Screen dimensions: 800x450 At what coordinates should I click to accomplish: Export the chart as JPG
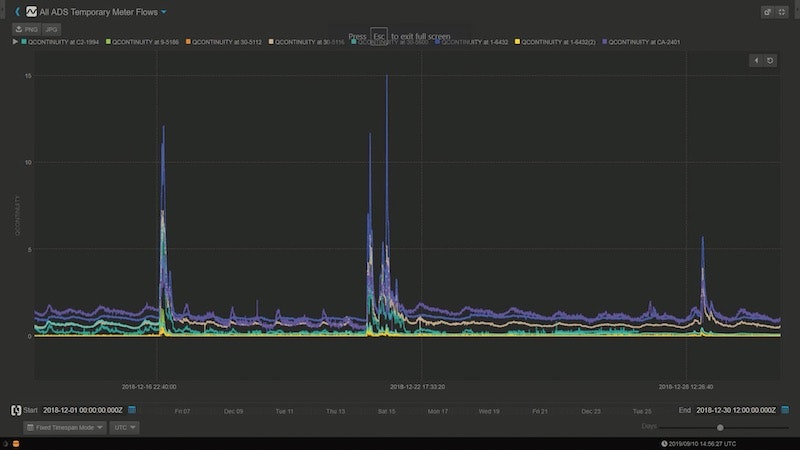coord(52,29)
